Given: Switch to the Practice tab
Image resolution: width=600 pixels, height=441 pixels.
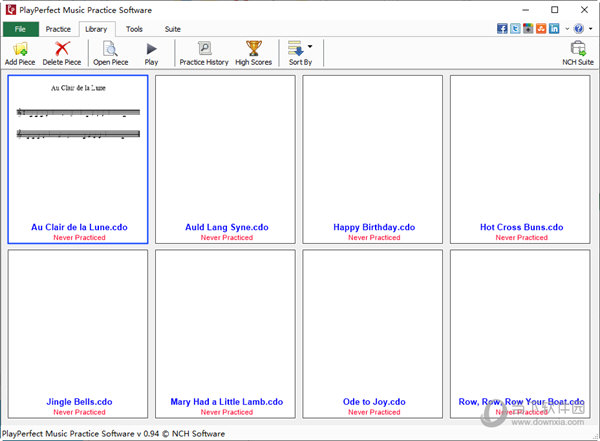Looking at the screenshot, I should tap(58, 29).
